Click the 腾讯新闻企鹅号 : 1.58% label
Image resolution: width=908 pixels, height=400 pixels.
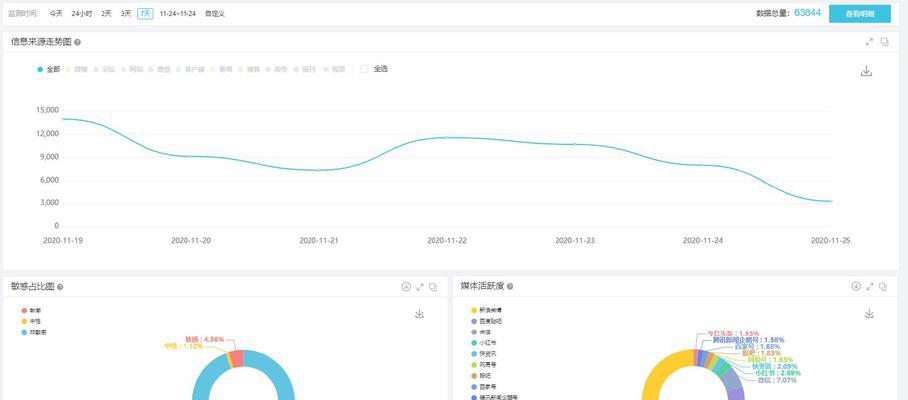(x=748, y=340)
